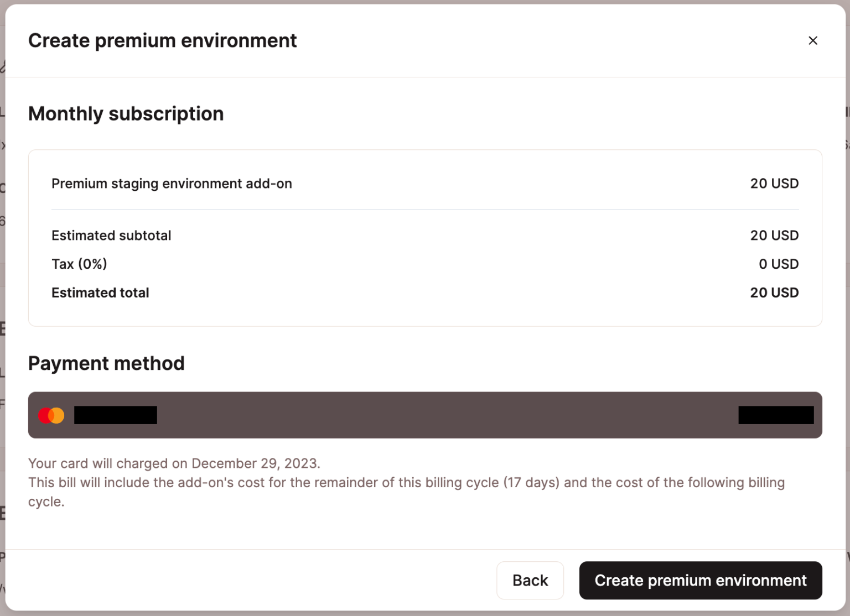Click the 20 USD add-on price
This screenshot has width=850, height=616.
(x=774, y=184)
